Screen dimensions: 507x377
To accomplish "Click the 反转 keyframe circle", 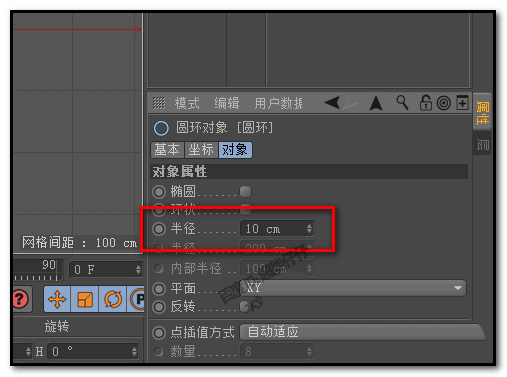I will point(159,307).
